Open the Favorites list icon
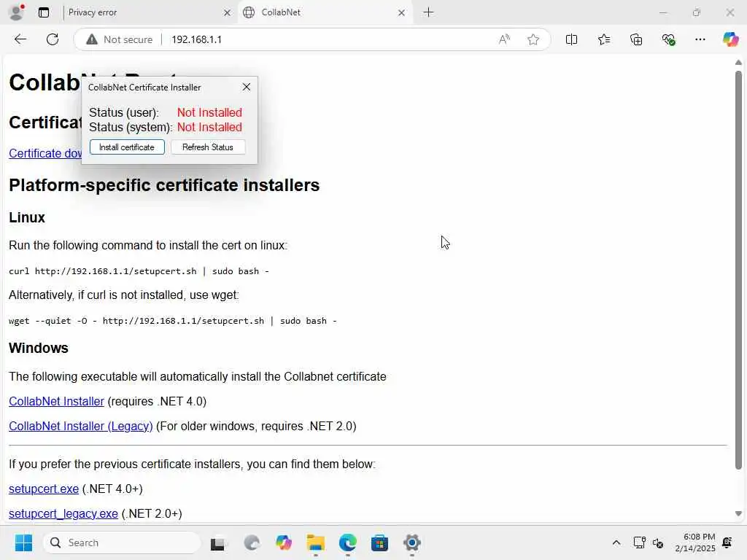The image size is (747, 560). 603,39
